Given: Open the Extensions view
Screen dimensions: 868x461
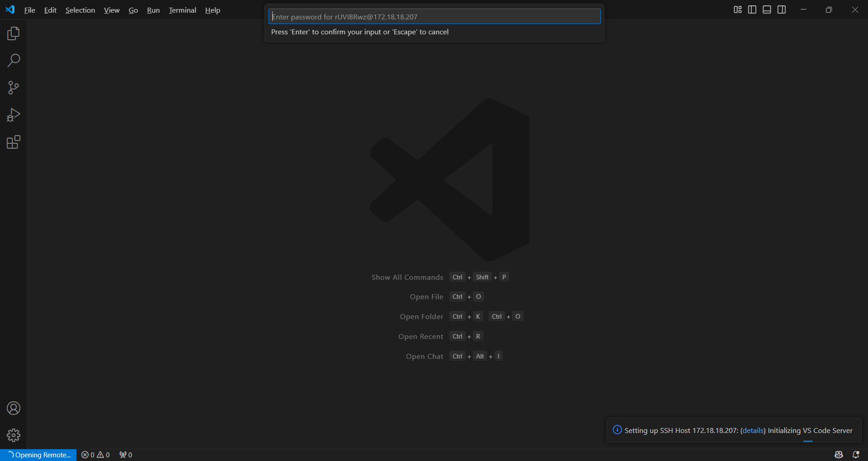Looking at the screenshot, I should tap(14, 142).
